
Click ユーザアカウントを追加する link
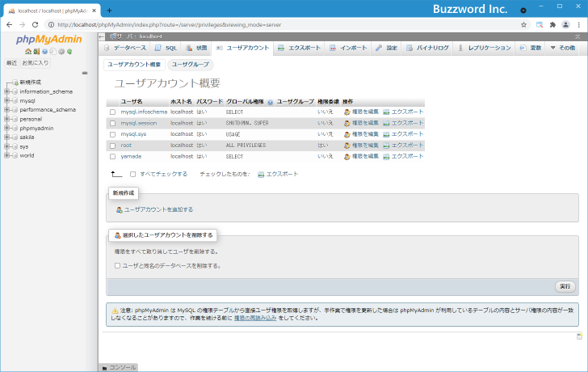(x=158, y=209)
